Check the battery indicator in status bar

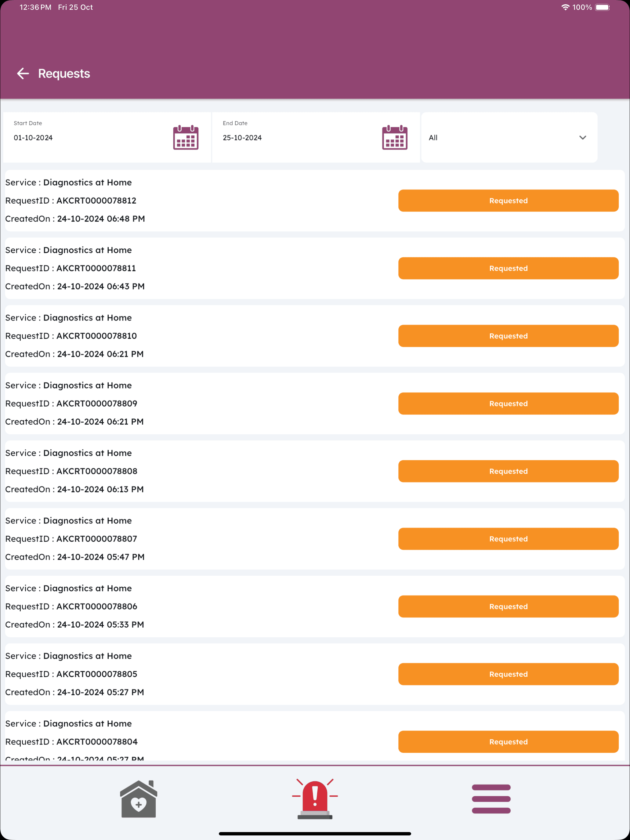pyautogui.click(x=602, y=7)
